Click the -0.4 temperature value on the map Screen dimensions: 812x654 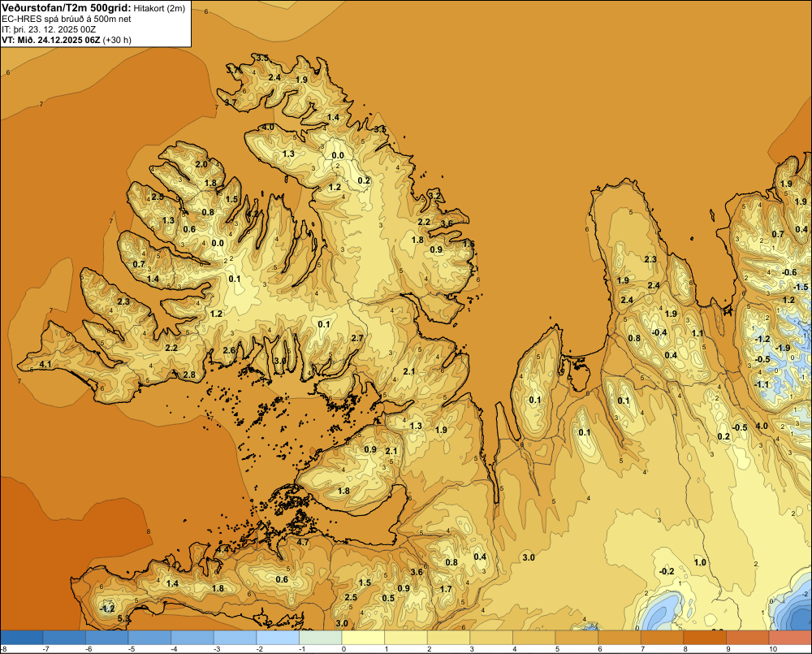[x=659, y=332]
